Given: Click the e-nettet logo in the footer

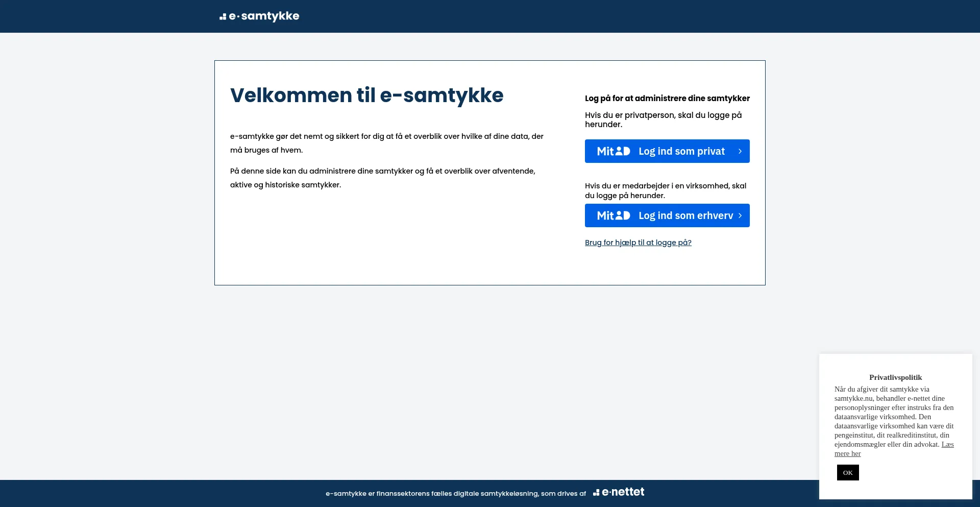Looking at the screenshot, I should point(619,492).
